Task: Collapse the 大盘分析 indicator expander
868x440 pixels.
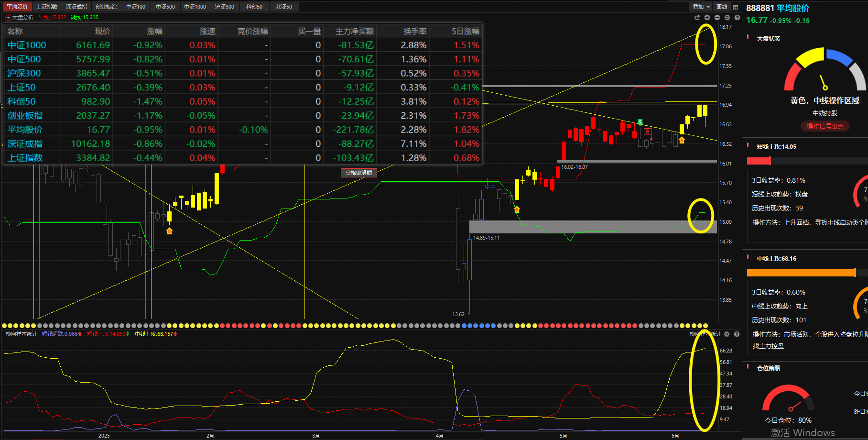Action: coord(8,17)
